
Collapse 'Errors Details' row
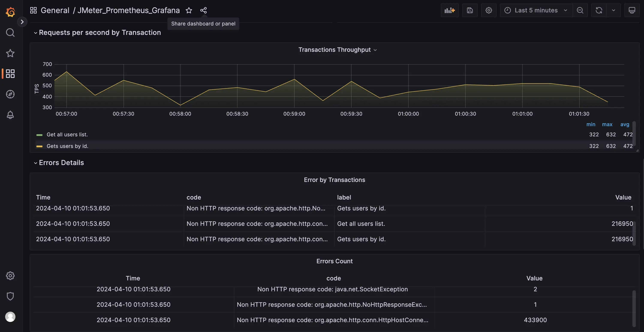click(x=61, y=163)
